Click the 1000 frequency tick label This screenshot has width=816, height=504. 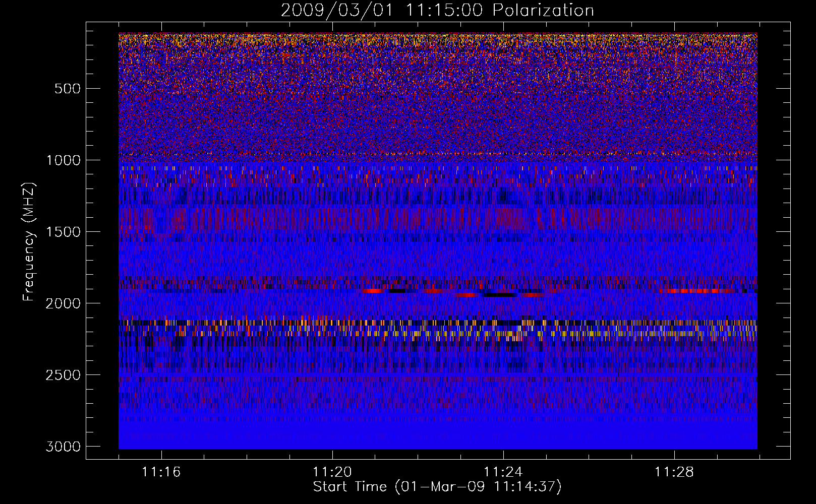pyautogui.click(x=63, y=160)
